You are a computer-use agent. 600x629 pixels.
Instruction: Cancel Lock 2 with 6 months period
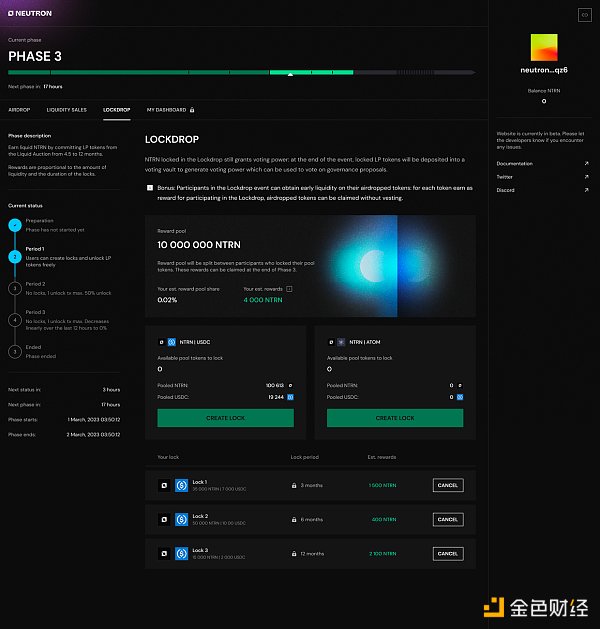tap(447, 520)
